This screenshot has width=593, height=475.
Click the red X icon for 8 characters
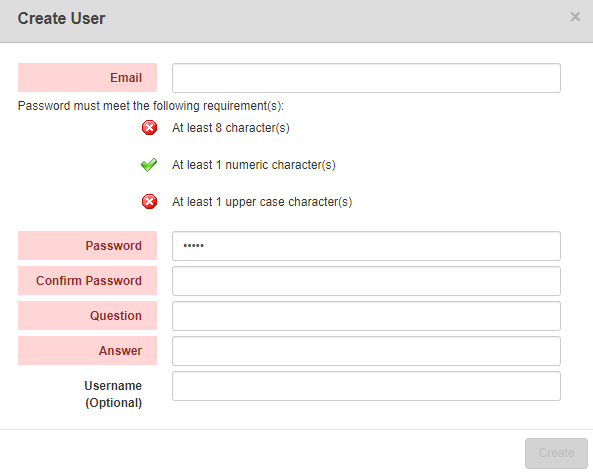(x=149, y=128)
